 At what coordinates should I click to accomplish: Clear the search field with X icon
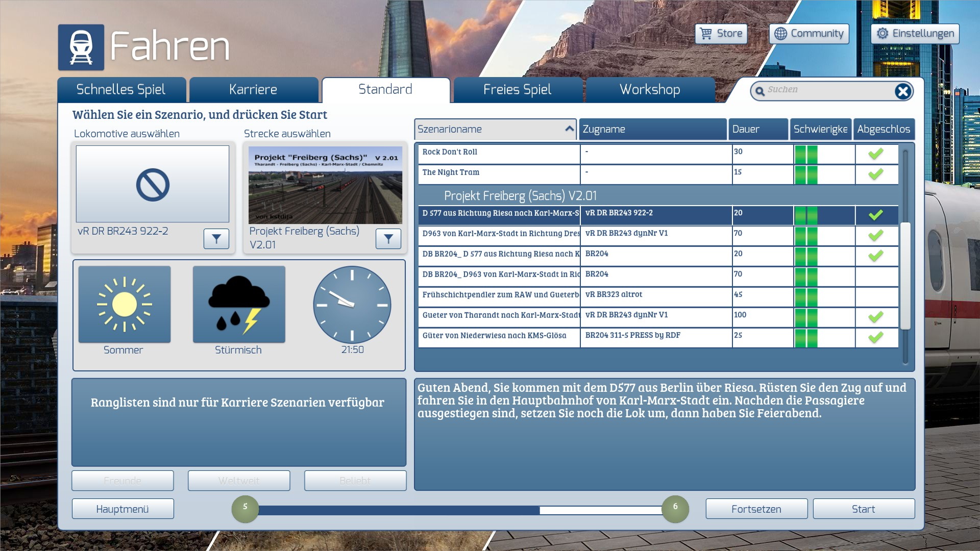pos(902,91)
